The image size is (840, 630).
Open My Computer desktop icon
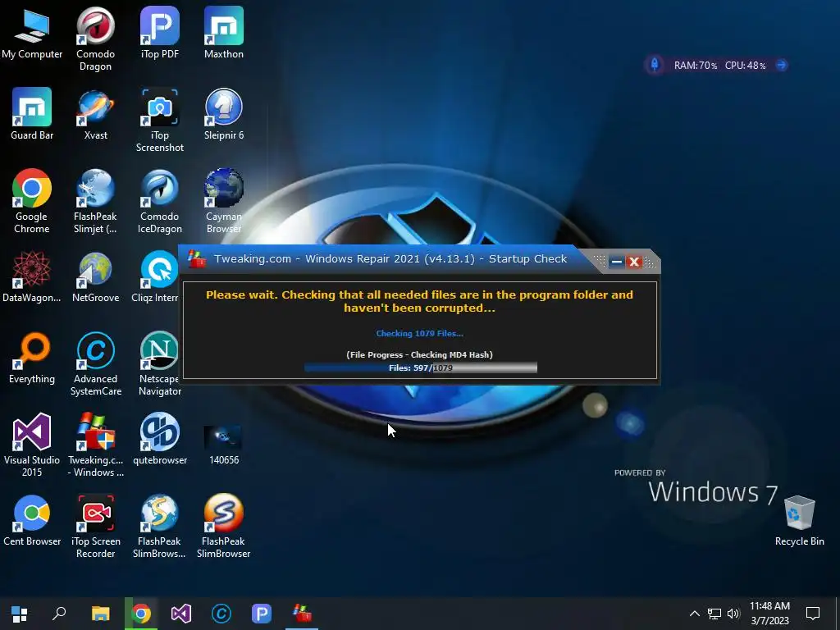[x=32, y=33]
